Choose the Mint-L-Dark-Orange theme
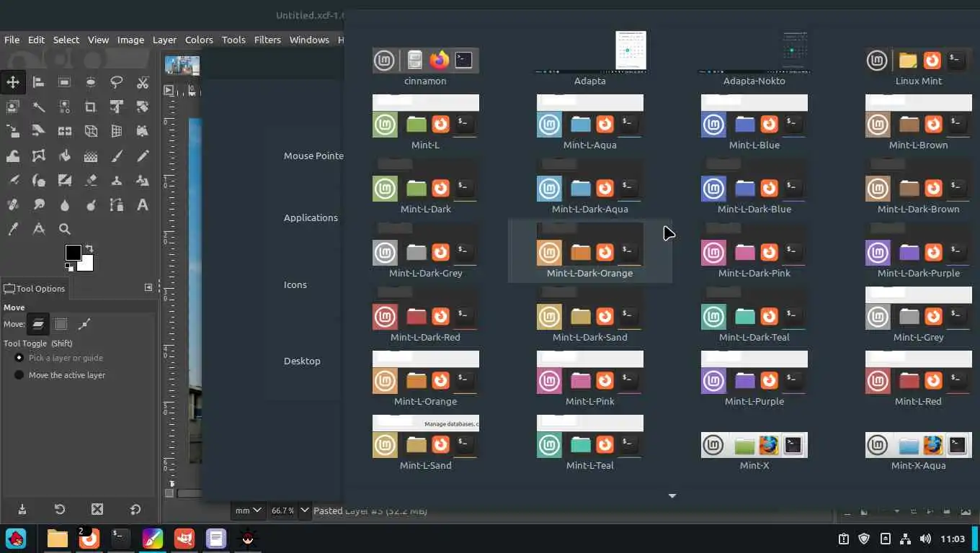 (x=589, y=251)
